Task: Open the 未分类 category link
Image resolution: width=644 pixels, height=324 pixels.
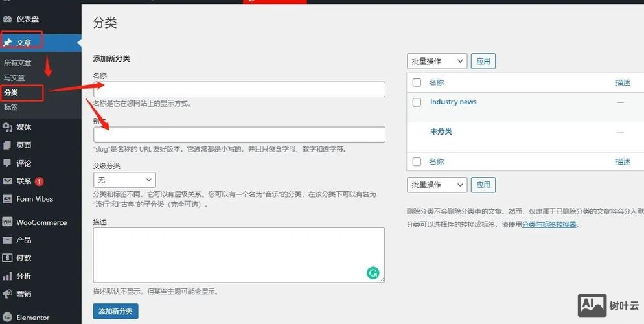Action: 441,132
